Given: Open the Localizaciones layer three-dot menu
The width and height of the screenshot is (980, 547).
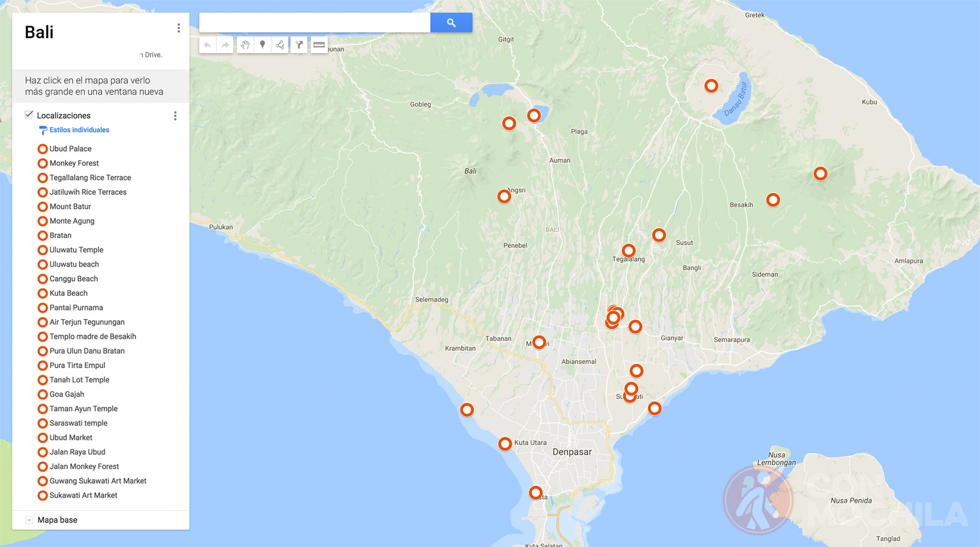Looking at the screenshot, I should click(175, 115).
